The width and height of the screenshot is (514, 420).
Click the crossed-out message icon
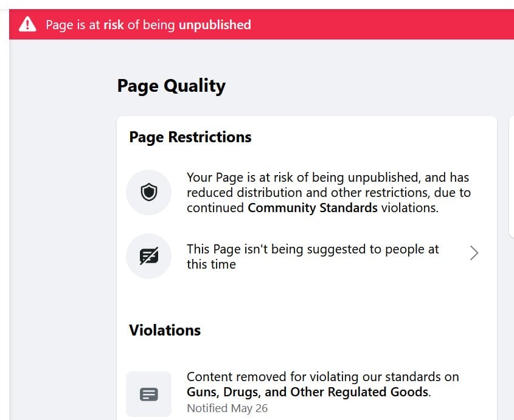tap(148, 256)
